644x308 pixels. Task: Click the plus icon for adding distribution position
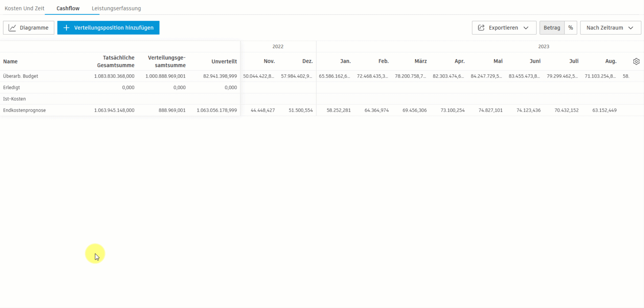[67, 28]
